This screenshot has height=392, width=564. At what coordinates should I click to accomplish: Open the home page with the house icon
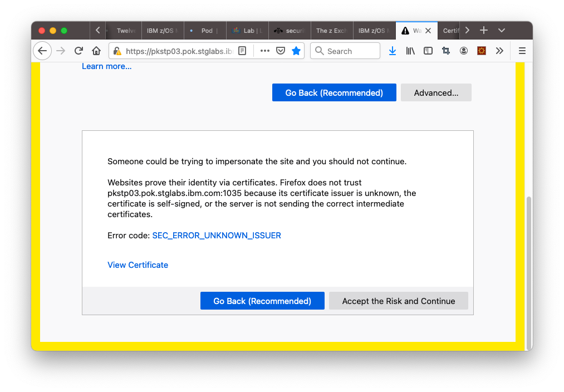(96, 51)
